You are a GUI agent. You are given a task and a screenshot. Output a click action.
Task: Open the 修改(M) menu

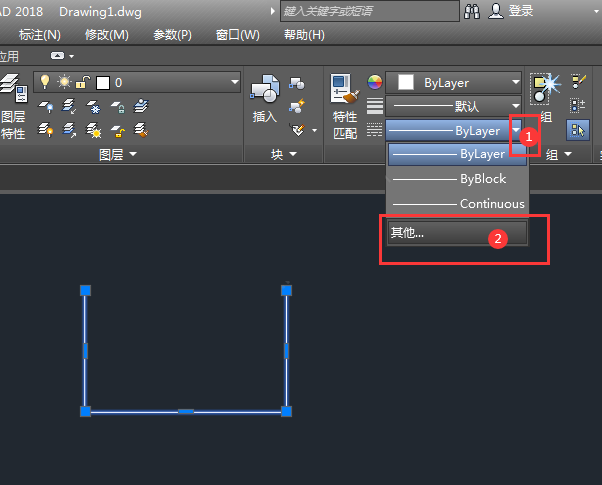pos(107,35)
